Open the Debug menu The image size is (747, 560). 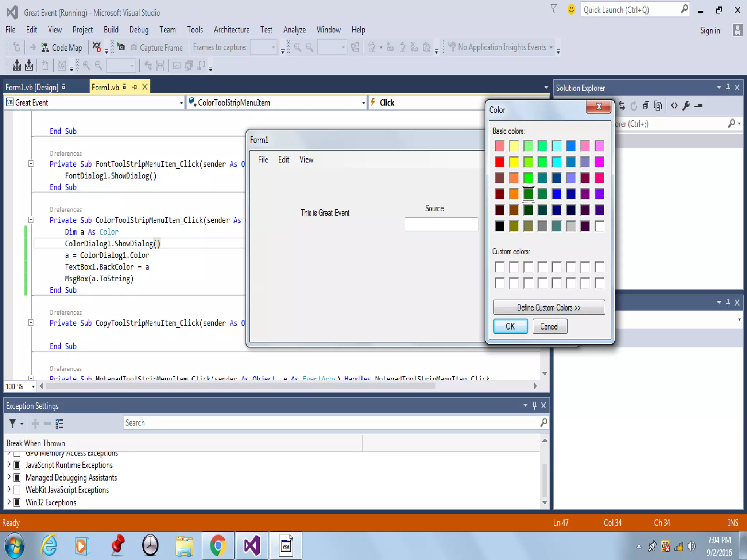pyautogui.click(x=139, y=30)
